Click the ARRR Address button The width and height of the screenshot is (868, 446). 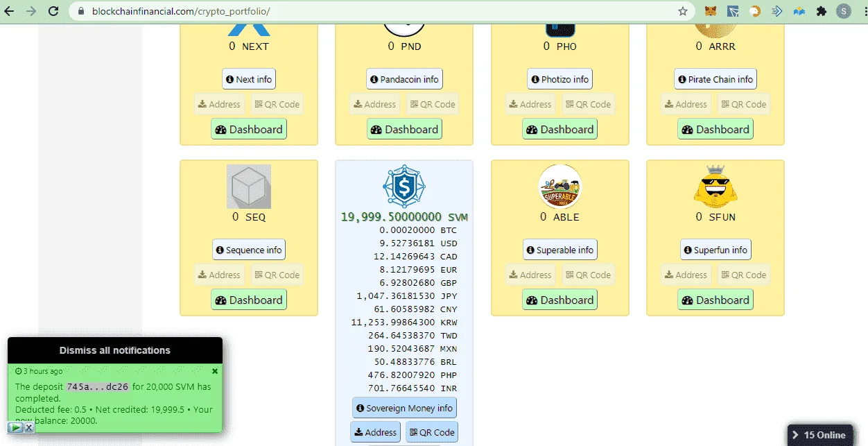(x=686, y=104)
